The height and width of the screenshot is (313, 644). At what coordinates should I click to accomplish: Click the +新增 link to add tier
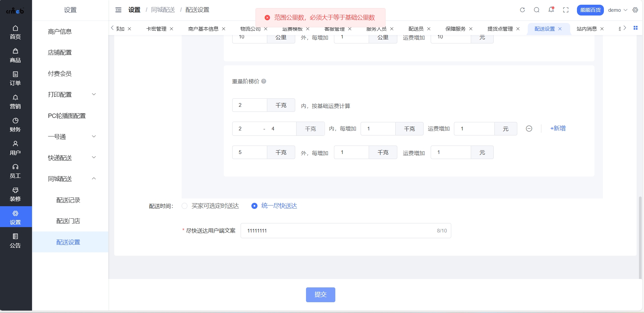coord(558,128)
